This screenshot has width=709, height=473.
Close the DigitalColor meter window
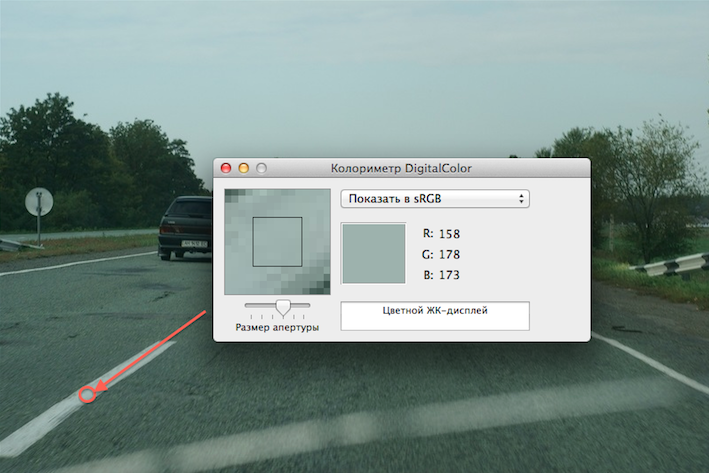(x=226, y=168)
